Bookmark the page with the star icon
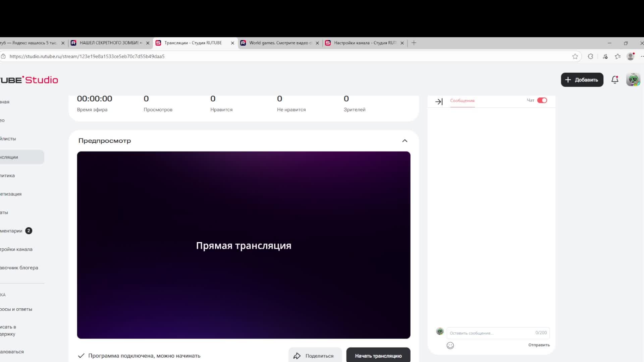This screenshot has height=362, width=644. [576, 56]
